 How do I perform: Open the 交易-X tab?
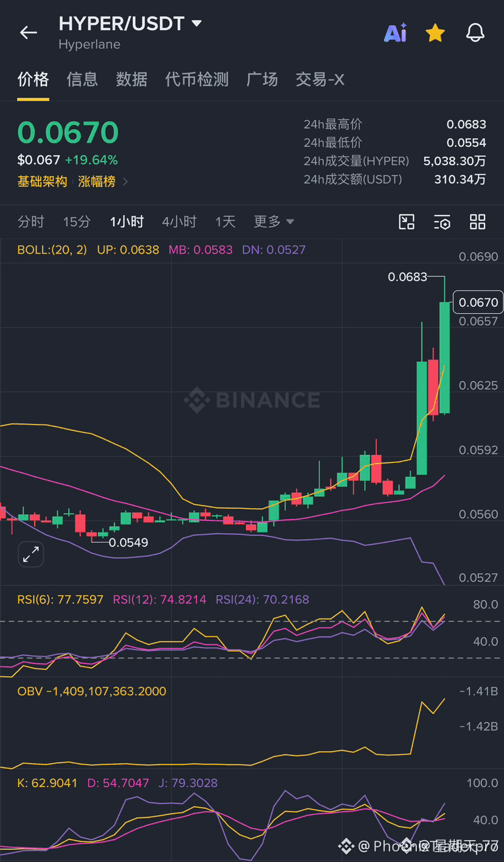coord(320,79)
